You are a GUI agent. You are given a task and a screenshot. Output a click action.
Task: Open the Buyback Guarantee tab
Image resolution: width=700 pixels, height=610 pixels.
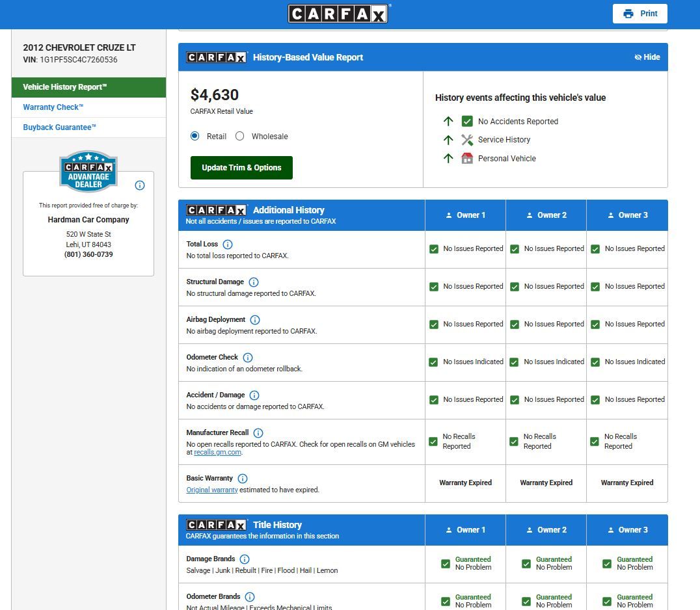[60, 127]
